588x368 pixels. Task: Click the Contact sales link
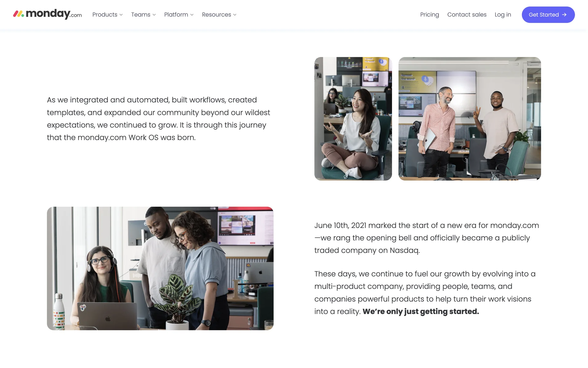tap(467, 15)
